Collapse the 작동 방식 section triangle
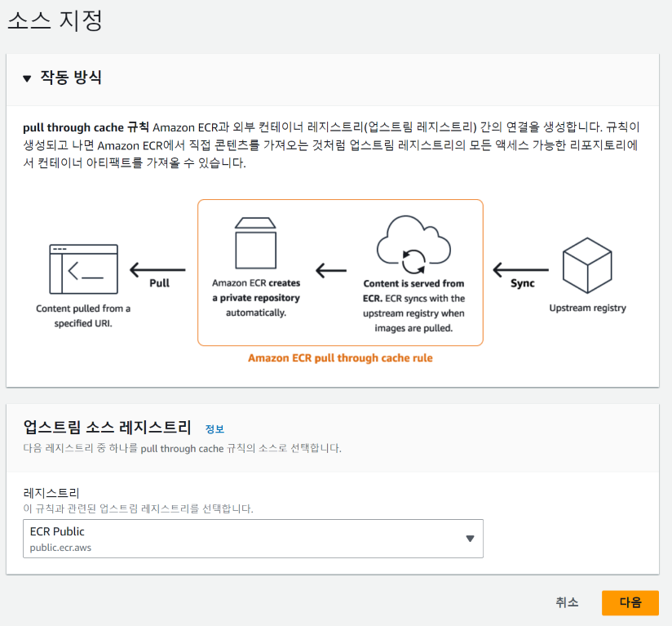Image resolution: width=672 pixels, height=626 pixels. (x=27, y=78)
